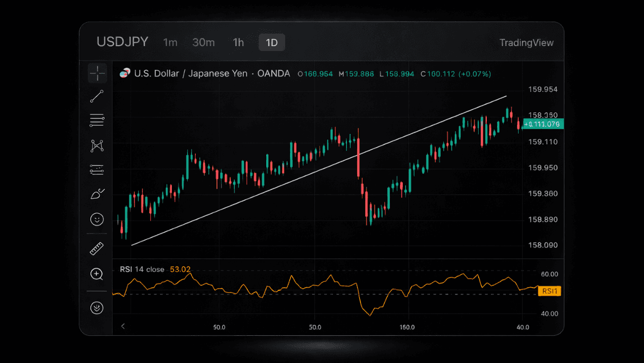
Task: Click the 158.090 price axis label
Action: 543,245
